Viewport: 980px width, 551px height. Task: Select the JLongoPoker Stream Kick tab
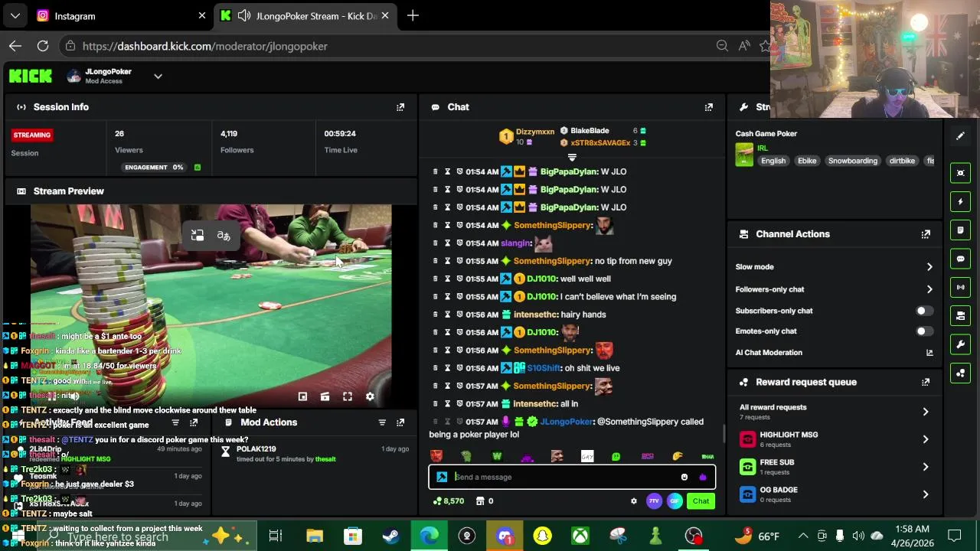[306, 15]
